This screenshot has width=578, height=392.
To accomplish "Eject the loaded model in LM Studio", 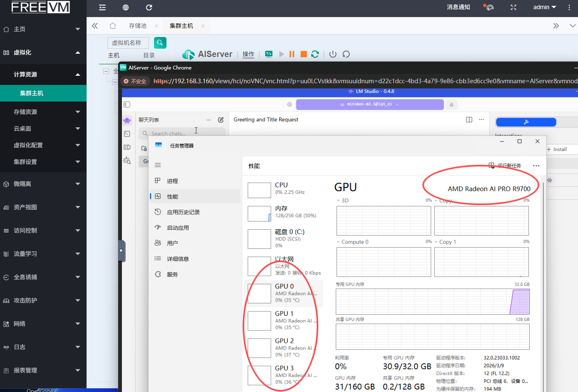I will click(451, 104).
